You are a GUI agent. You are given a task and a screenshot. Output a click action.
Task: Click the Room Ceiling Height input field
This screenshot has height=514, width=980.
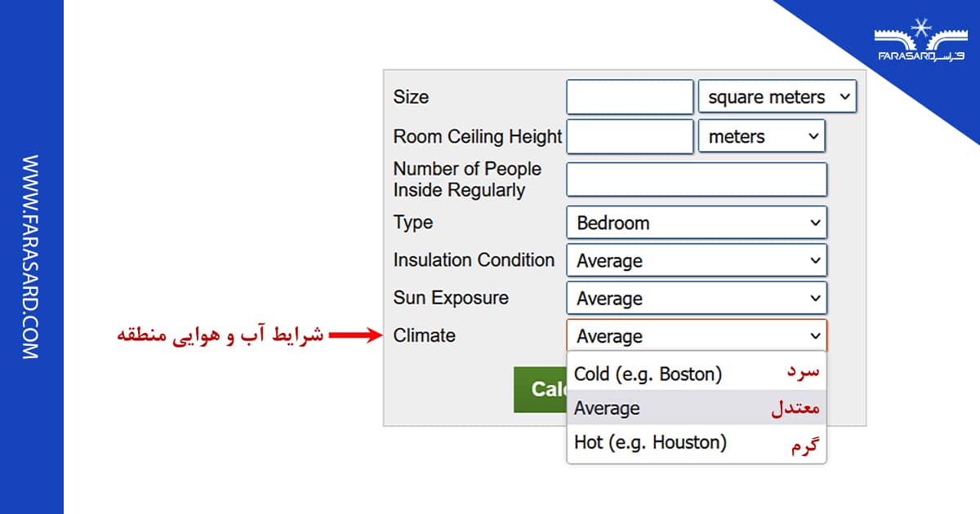629,136
